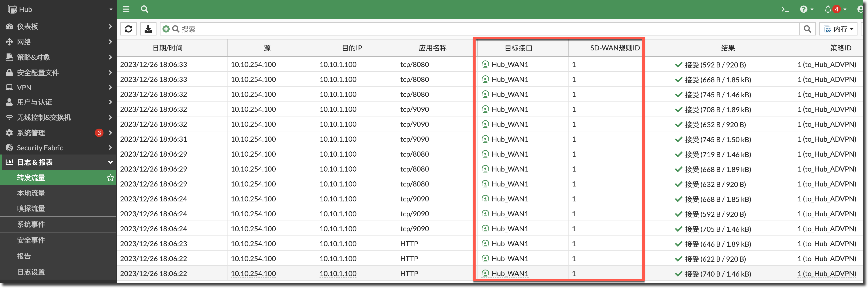Click the refresh log icon
The height and width of the screenshot is (288, 868).
[128, 29]
